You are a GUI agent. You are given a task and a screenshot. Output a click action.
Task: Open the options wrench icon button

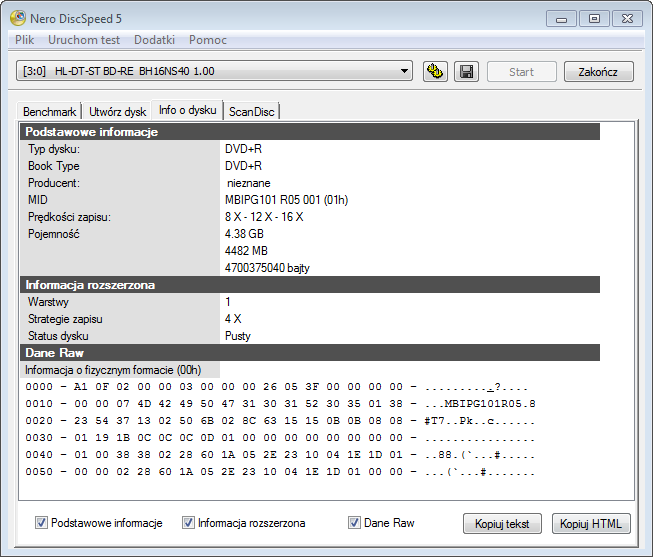(435, 72)
